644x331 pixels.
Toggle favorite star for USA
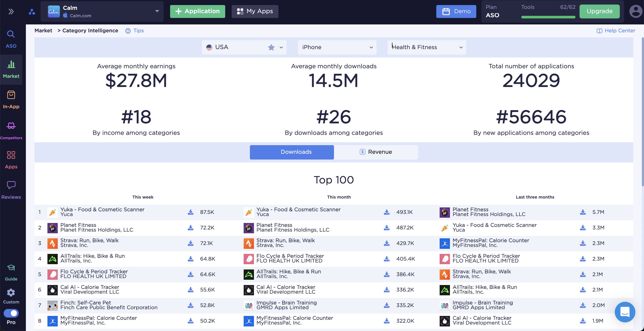(271, 47)
